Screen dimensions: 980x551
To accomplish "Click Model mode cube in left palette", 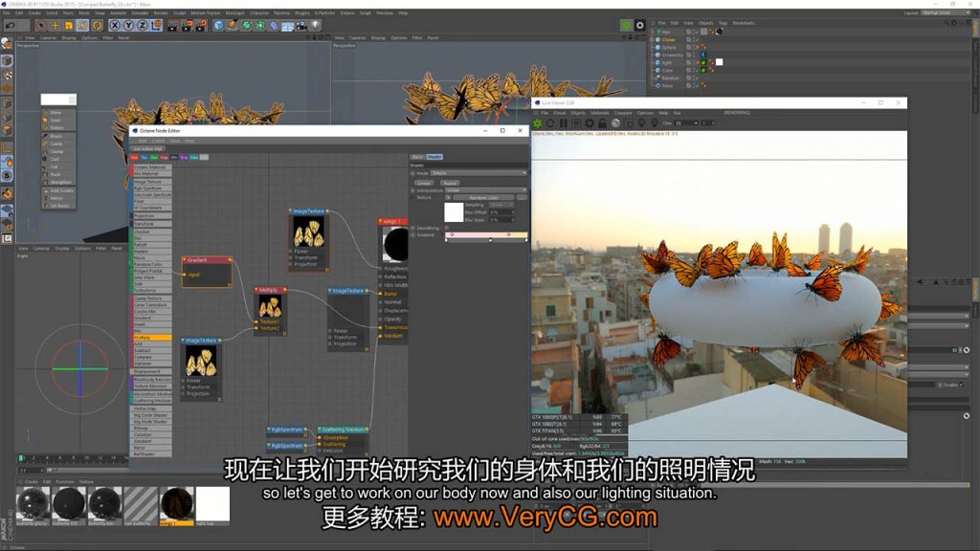I will click(x=7, y=61).
